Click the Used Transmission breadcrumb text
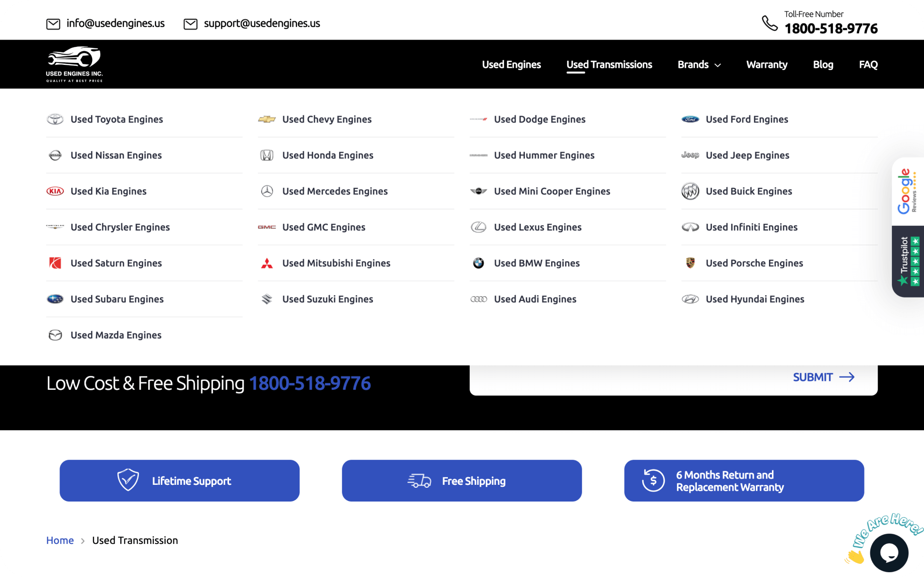The image size is (924, 578). (x=135, y=540)
